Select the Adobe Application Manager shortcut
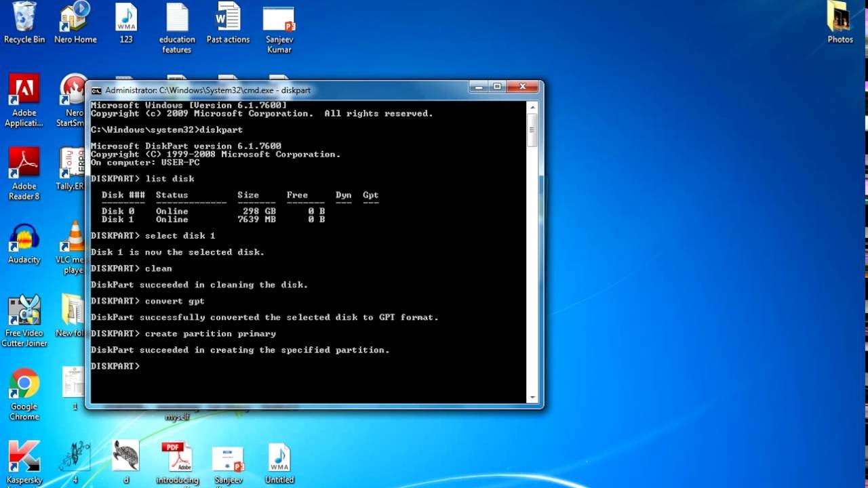The image size is (868, 488). point(24,102)
